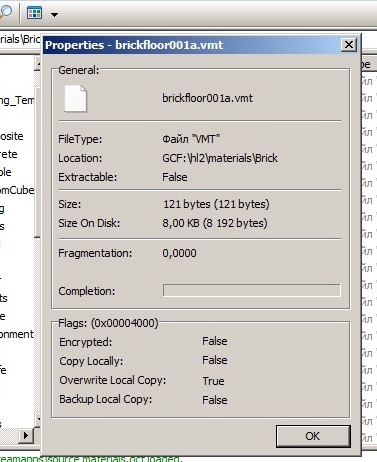Click the Completion progress bar
This screenshot has width=377, height=462.
pyautogui.click(x=252, y=290)
